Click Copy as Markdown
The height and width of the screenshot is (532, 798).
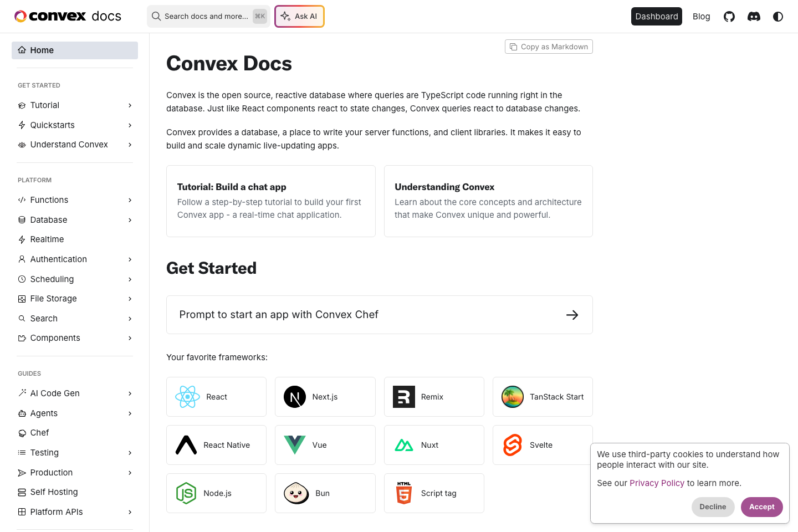[549, 47]
